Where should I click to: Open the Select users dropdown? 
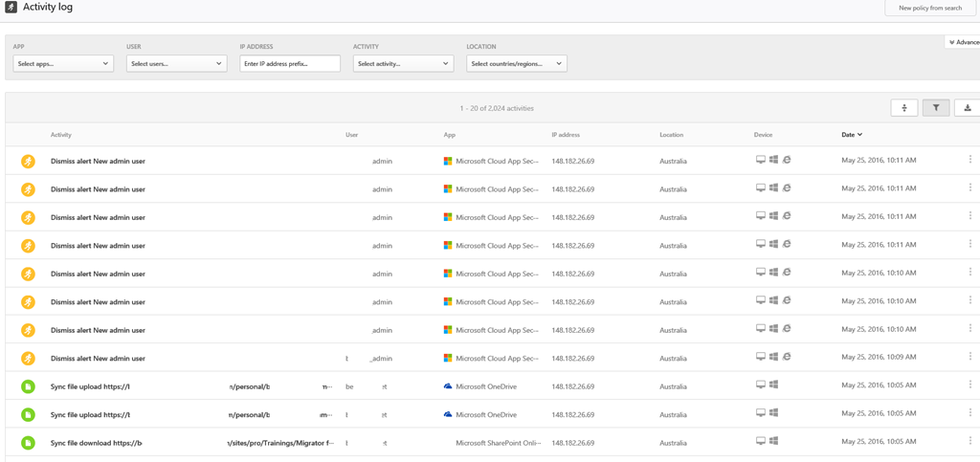[176, 64]
